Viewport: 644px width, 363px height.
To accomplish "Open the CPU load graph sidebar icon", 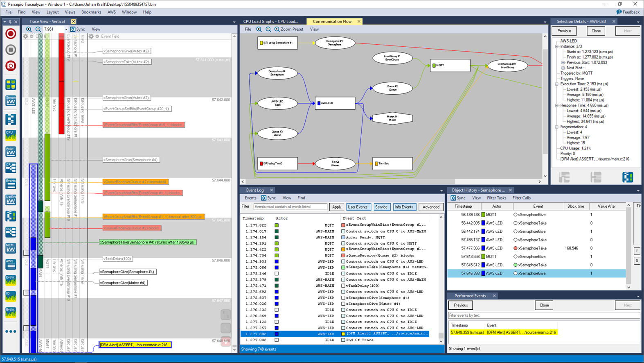I will (x=11, y=135).
